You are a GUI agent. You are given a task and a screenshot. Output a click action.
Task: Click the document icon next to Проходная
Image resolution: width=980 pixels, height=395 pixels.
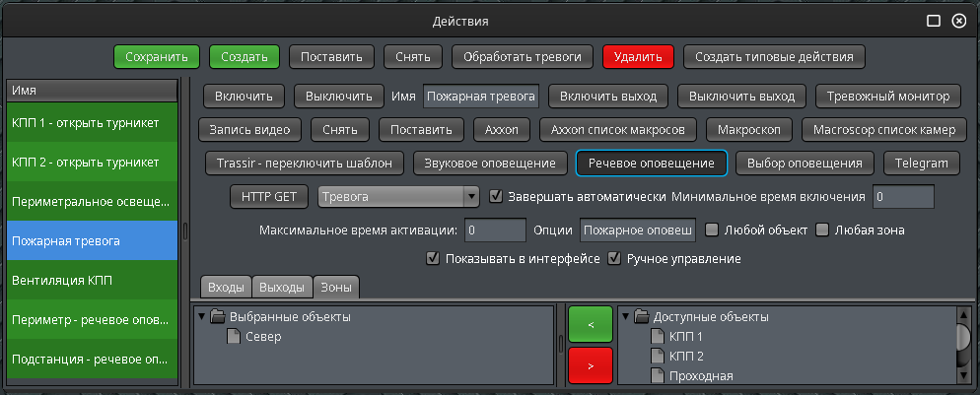coord(658,375)
